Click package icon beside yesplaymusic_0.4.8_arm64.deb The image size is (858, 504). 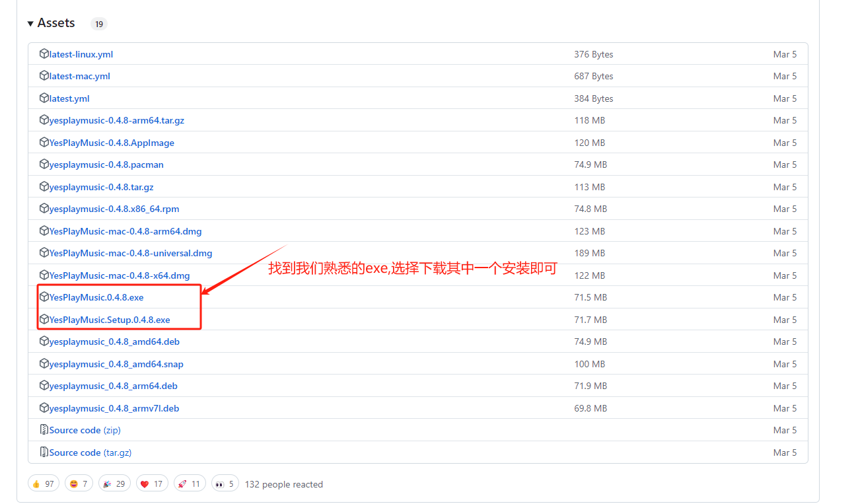click(x=44, y=386)
